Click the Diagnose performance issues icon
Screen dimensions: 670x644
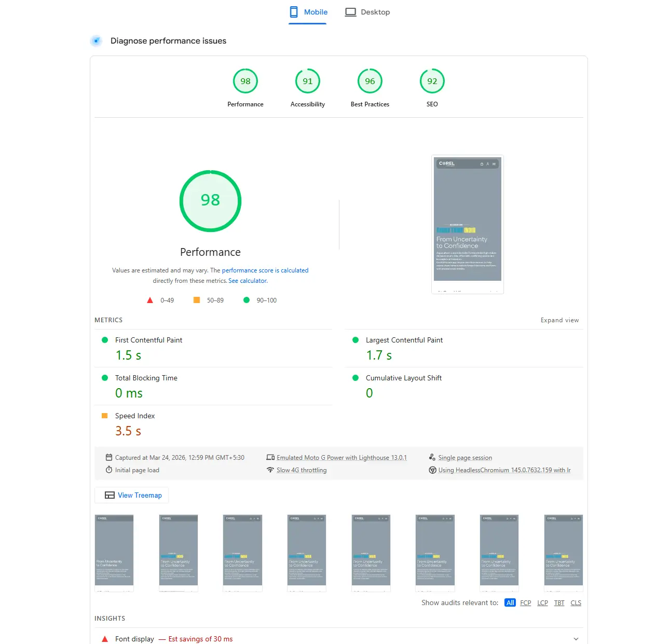(96, 41)
